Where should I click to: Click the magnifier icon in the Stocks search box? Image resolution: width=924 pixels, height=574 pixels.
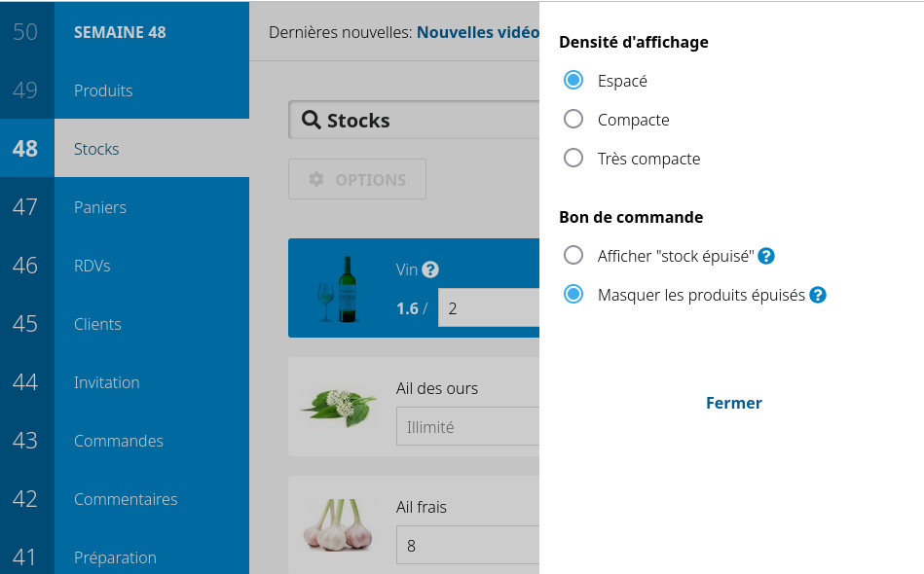pyautogui.click(x=312, y=120)
